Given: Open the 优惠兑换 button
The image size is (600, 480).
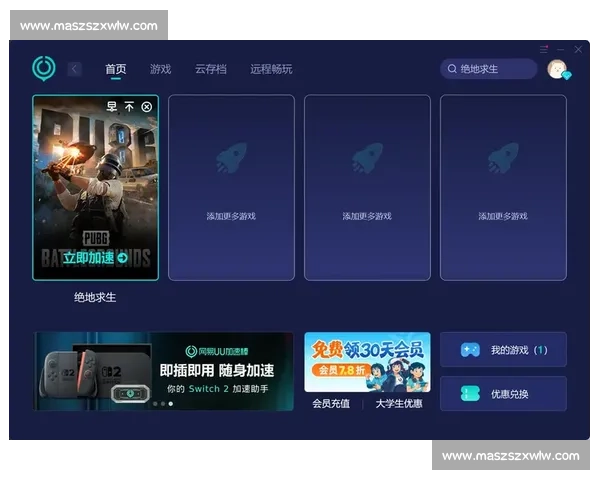Looking at the screenshot, I should point(503,394).
